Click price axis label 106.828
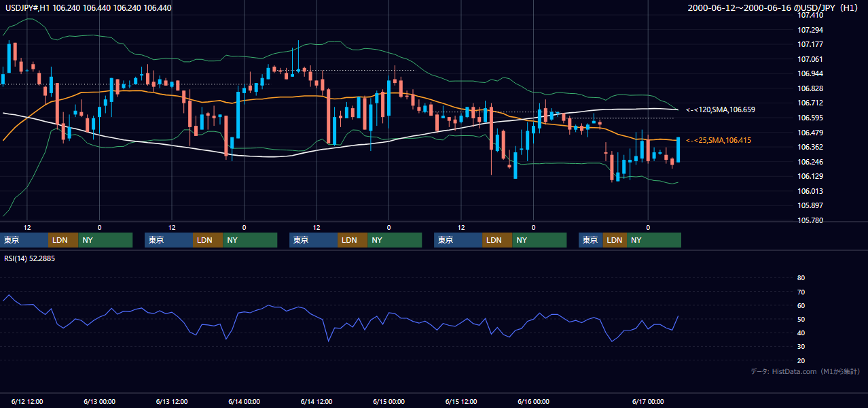 810,88
